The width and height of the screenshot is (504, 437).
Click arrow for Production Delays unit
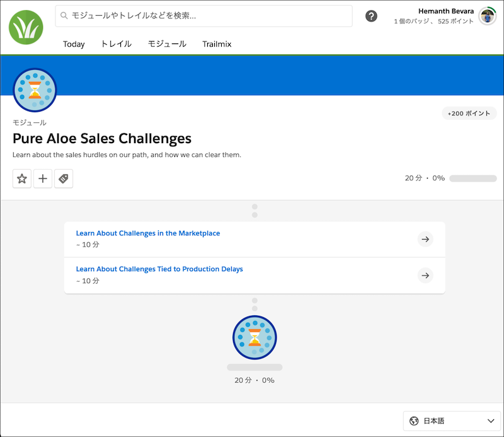[x=425, y=276]
